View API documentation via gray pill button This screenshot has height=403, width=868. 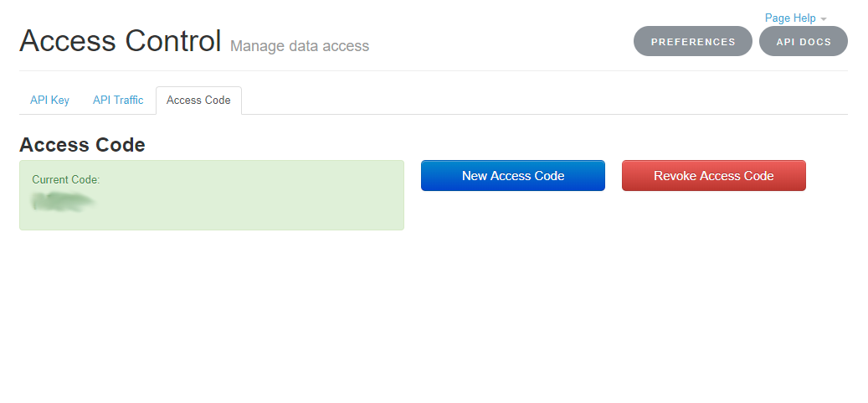(804, 41)
